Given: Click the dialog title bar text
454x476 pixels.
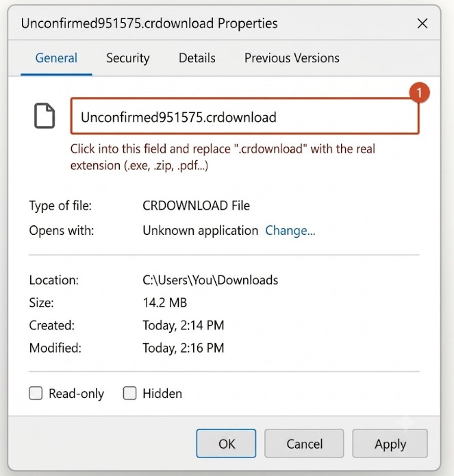Looking at the screenshot, I should pos(149,23).
